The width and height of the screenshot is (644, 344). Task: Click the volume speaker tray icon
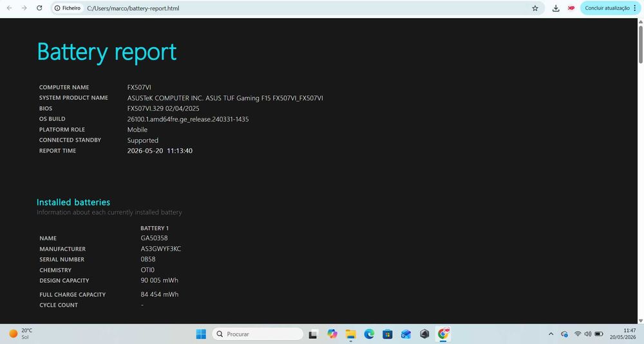point(588,334)
